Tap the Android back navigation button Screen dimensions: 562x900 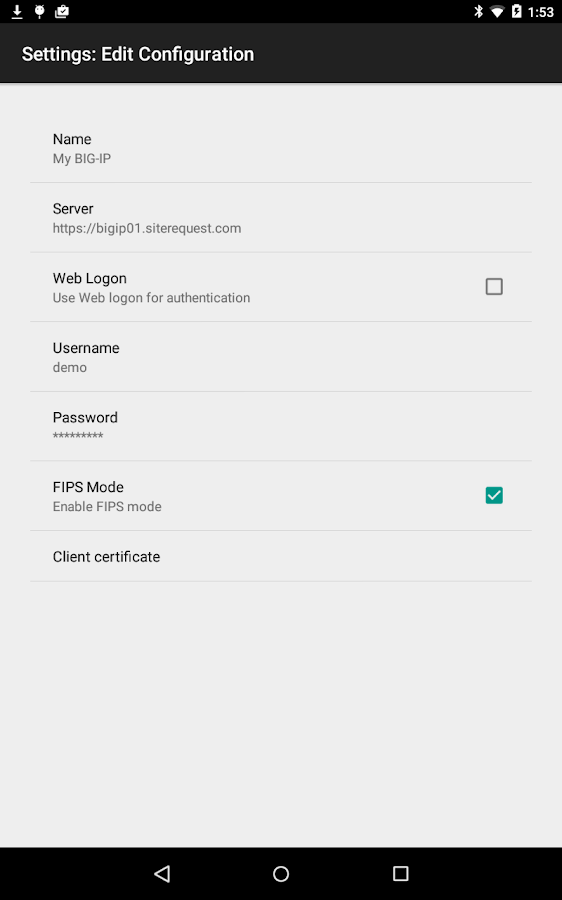coord(162,874)
